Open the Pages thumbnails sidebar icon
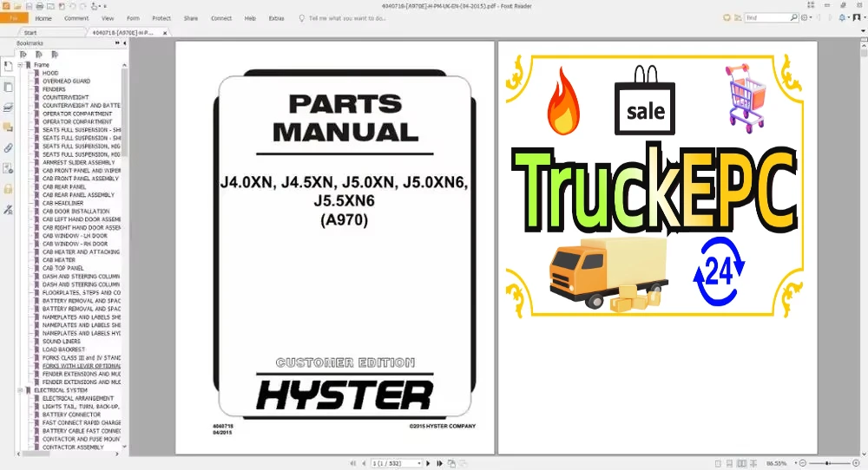The image size is (868, 470). click(x=8, y=87)
